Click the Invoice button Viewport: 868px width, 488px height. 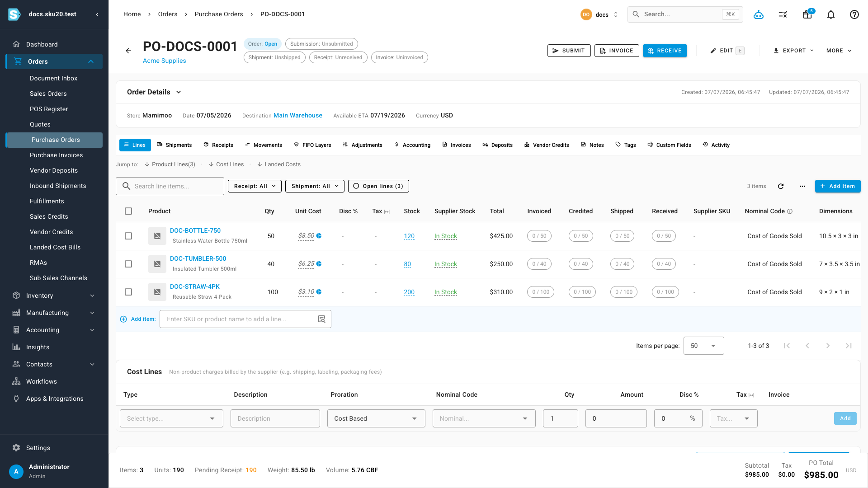click(617, 51)
